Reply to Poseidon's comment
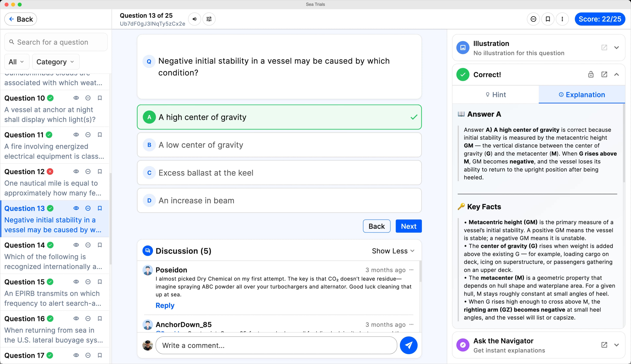Image resolution: width=631 pixels, height=364 pixels. pyautogui.click(x=165, y=305)
